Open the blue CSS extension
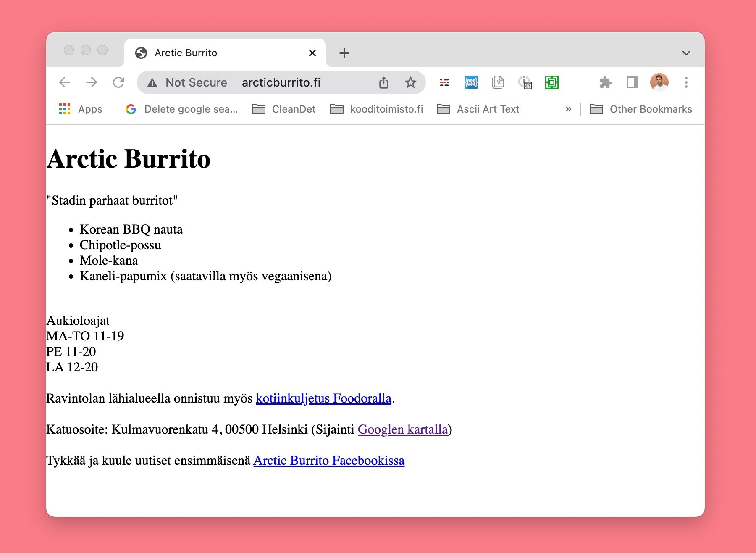 471,82
